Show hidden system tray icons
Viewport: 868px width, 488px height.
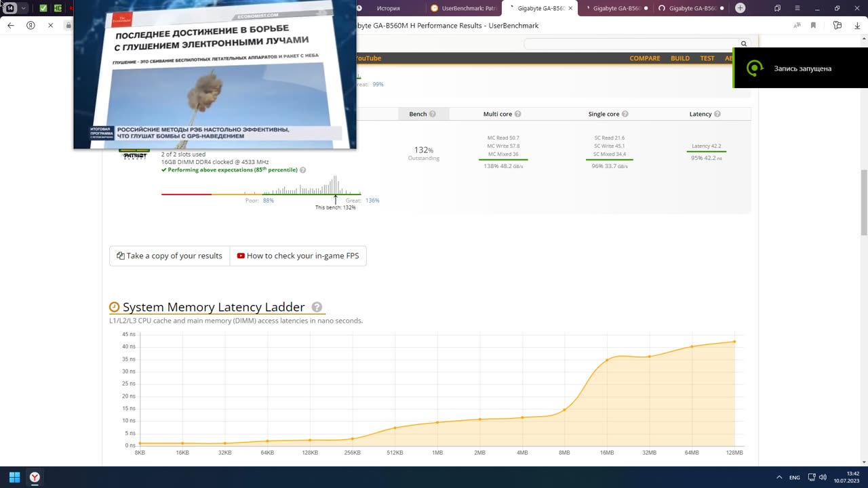tap(779, 477)
